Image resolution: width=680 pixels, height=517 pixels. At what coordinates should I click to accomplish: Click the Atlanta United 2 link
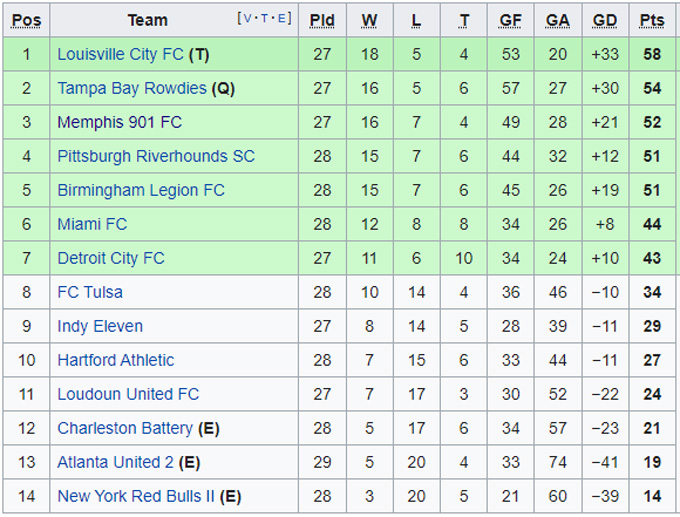[115, 462]
